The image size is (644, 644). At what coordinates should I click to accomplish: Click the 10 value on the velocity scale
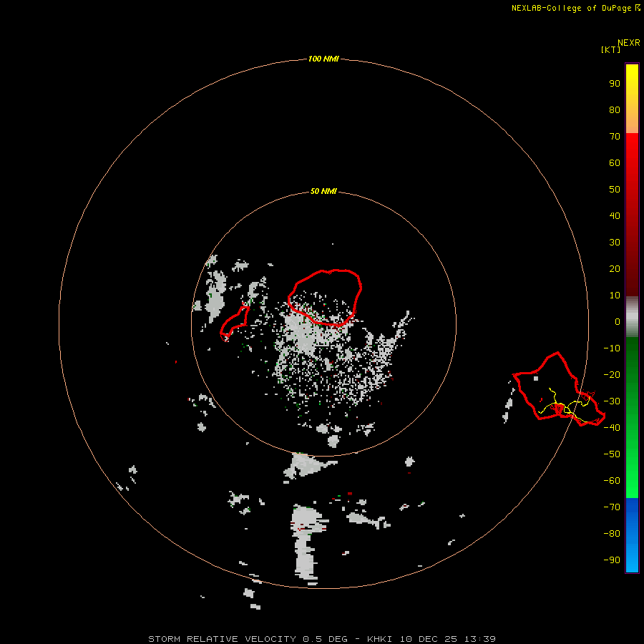point(615,296)
